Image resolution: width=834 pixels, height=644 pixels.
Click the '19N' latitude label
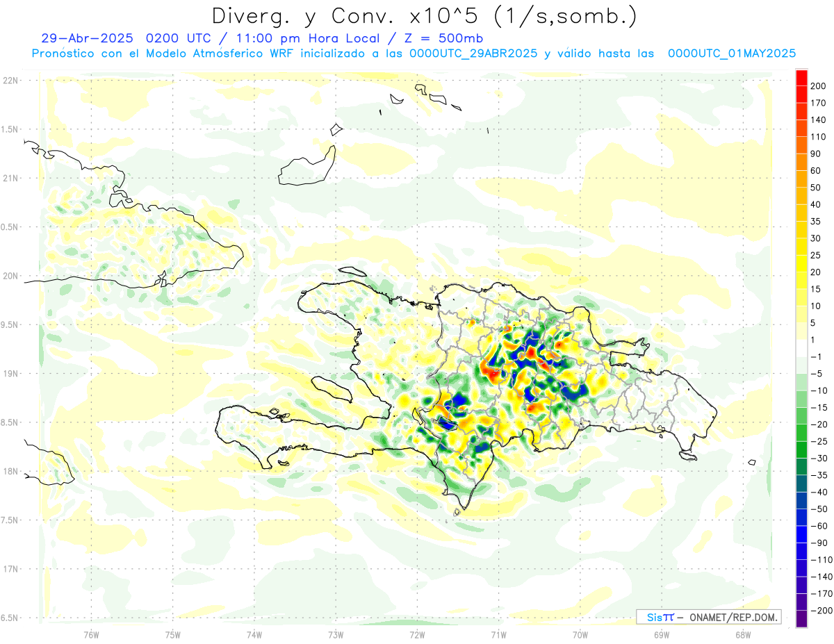click(10, 374)
